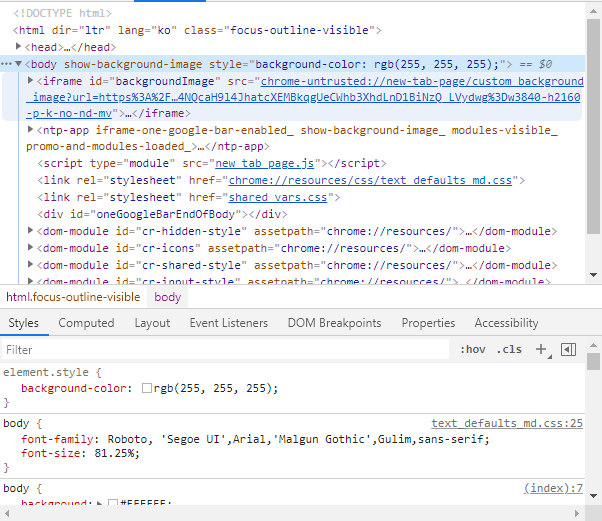
Task: Open the DOM Breakpoints tab
Action: tap(334, 323)
